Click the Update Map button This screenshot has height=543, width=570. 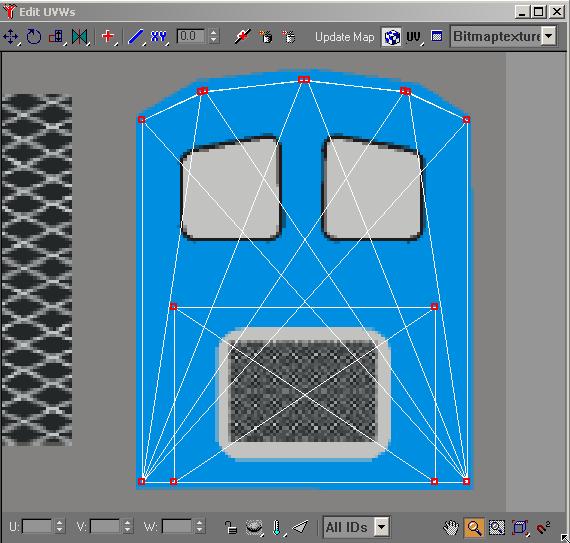click(x=344, y=37)
